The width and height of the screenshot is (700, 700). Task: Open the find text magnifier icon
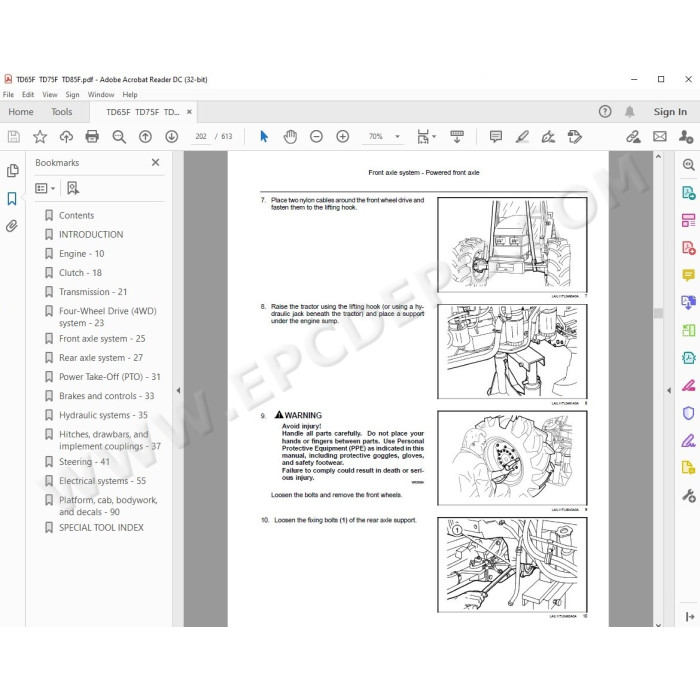pos(119,137)
